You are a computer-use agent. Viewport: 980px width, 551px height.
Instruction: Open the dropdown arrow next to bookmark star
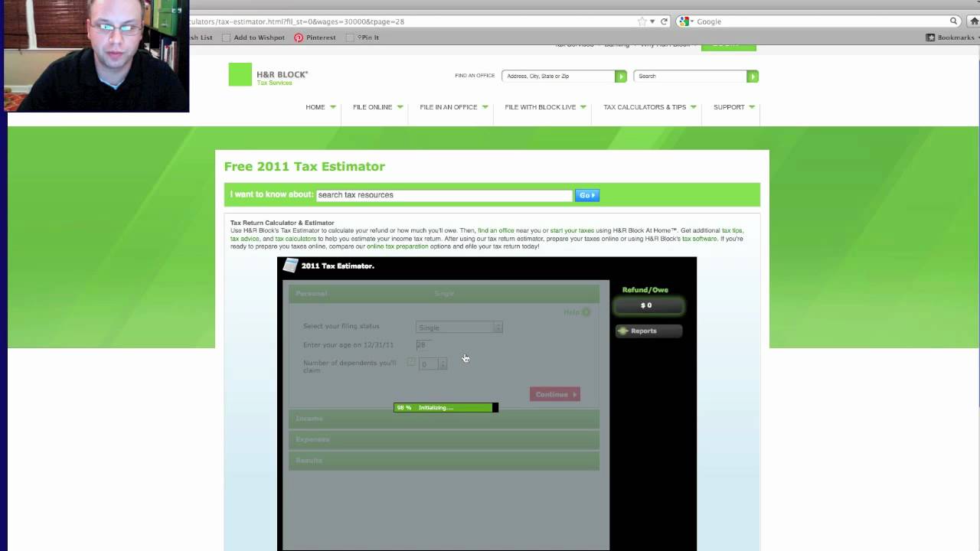click(653, 21)
